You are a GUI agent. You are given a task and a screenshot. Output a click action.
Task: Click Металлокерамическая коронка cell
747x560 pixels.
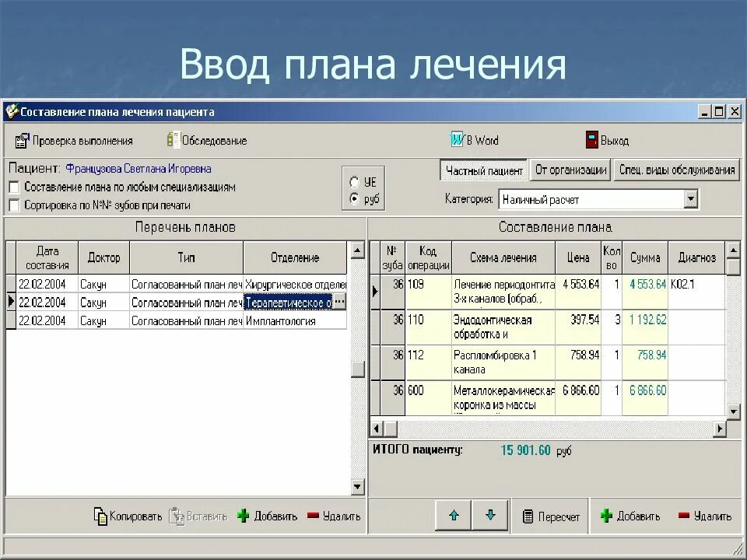(x=503, y=398)
